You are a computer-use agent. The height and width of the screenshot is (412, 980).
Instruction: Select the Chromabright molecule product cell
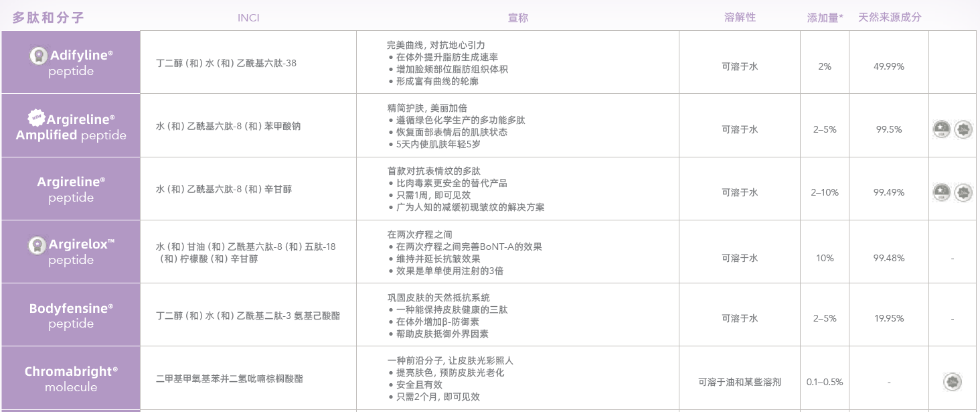71,379
